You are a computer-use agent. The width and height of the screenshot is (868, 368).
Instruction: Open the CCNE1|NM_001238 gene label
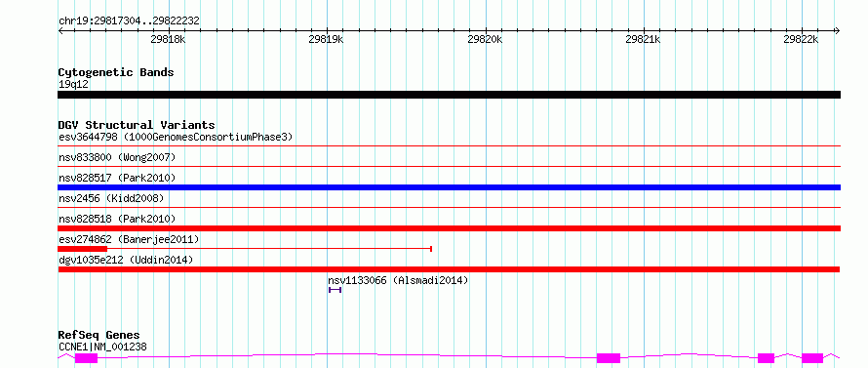(102, 348)
